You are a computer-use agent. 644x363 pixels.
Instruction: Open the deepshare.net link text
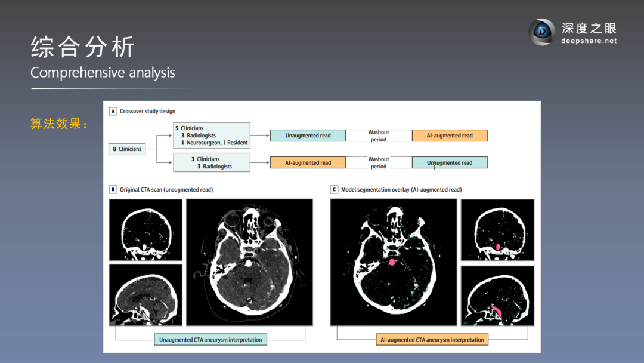point(589,41)
